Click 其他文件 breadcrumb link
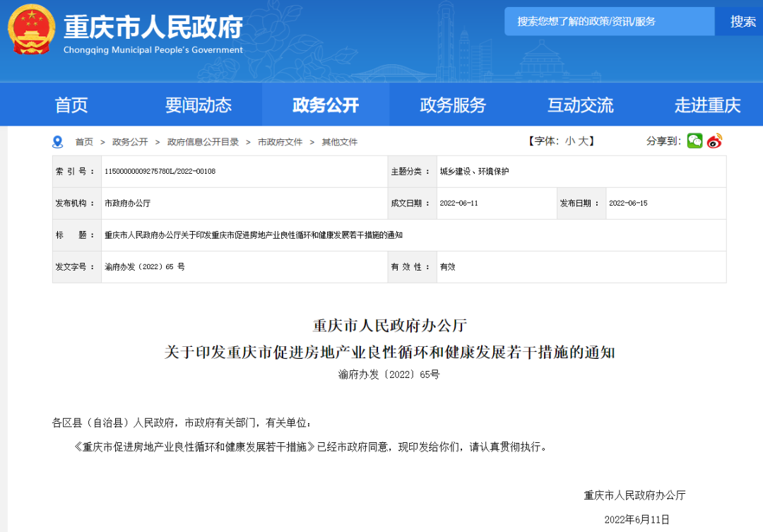 point(340,142)
